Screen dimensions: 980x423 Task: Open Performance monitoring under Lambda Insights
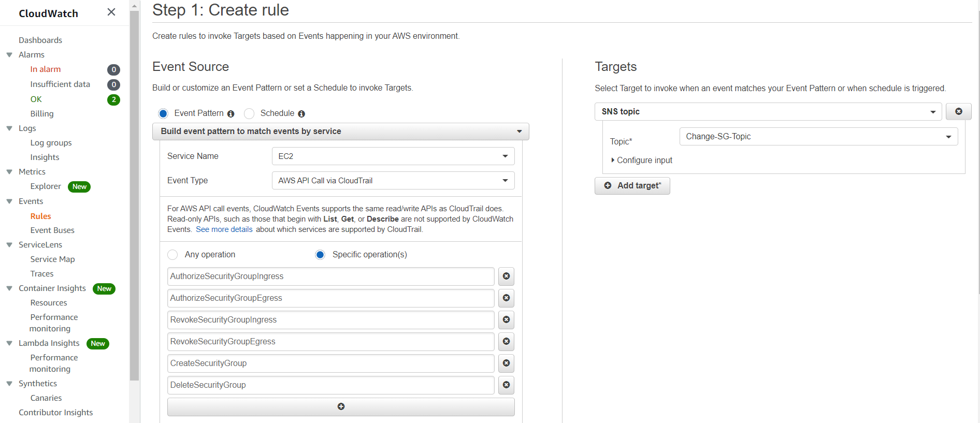tap(53, 363)
